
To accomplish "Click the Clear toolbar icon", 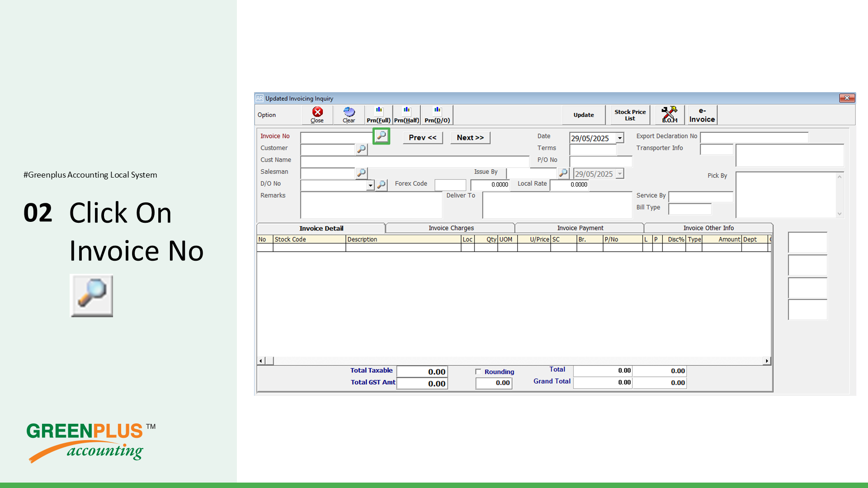I will tap(349, 115).
